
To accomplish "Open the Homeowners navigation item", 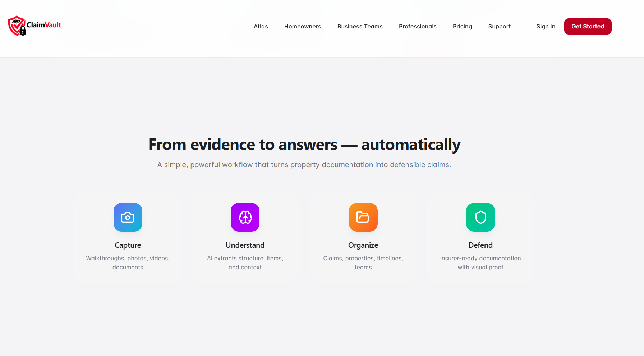I will click(303, 26).
